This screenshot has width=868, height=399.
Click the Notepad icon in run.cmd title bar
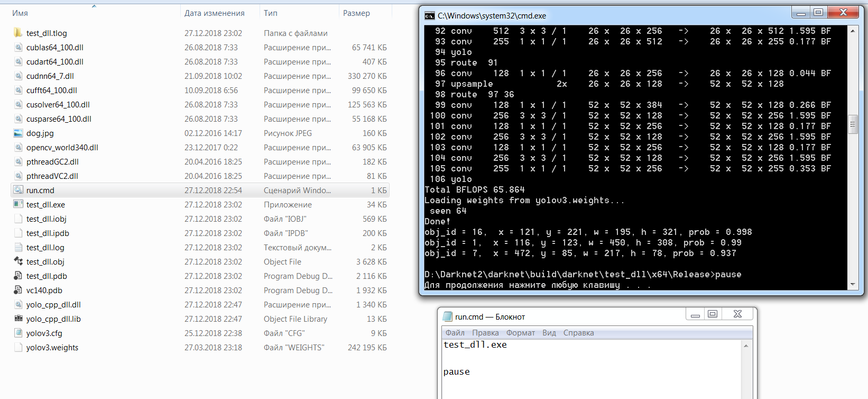click(448, 316)
